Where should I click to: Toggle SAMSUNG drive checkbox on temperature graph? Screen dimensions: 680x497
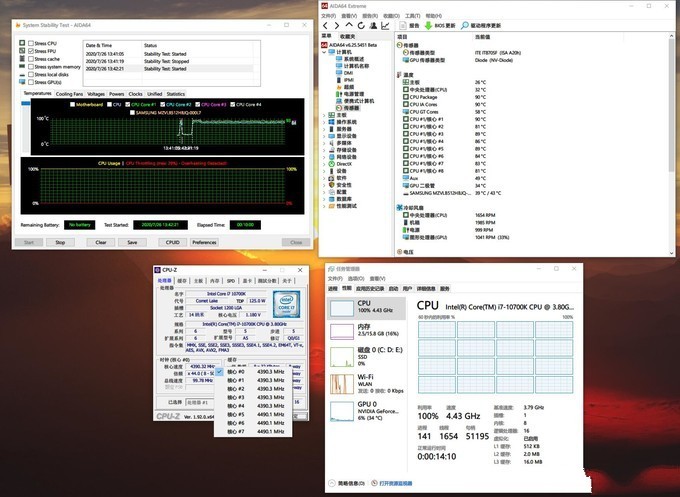(132, 113)
